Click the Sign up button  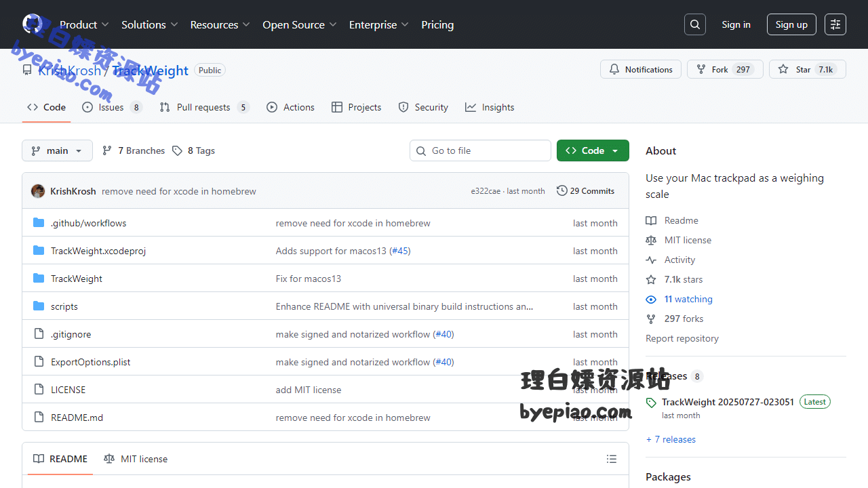click(791, 24)
